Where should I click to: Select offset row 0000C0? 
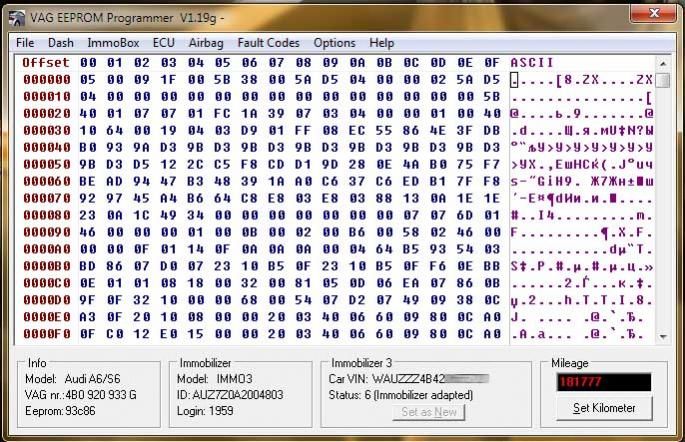(x=47, y=283)
